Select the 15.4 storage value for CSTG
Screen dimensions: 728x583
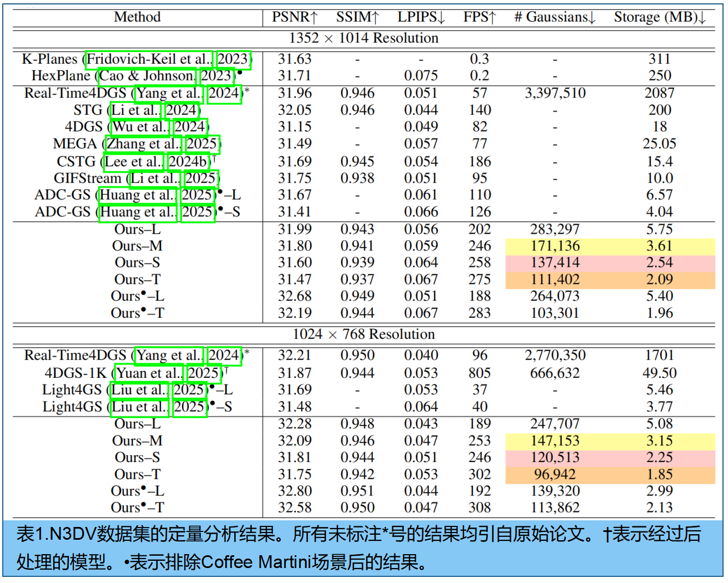[660, 162]
